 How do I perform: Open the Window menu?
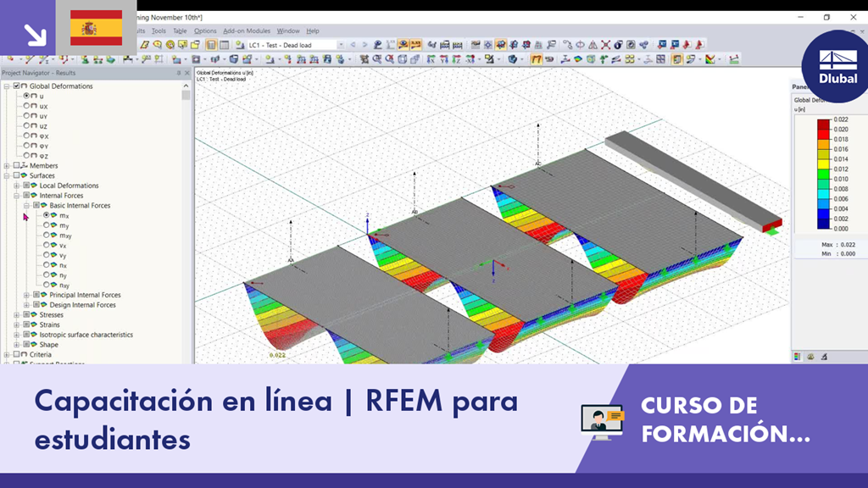coord(288,31)
